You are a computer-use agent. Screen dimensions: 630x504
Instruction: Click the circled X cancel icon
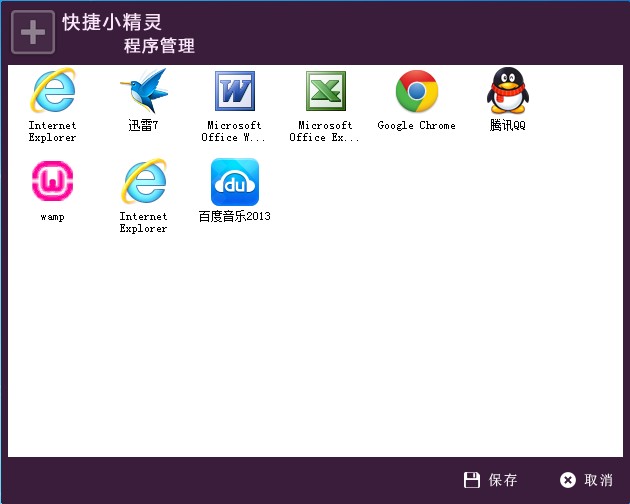point(568,480)
